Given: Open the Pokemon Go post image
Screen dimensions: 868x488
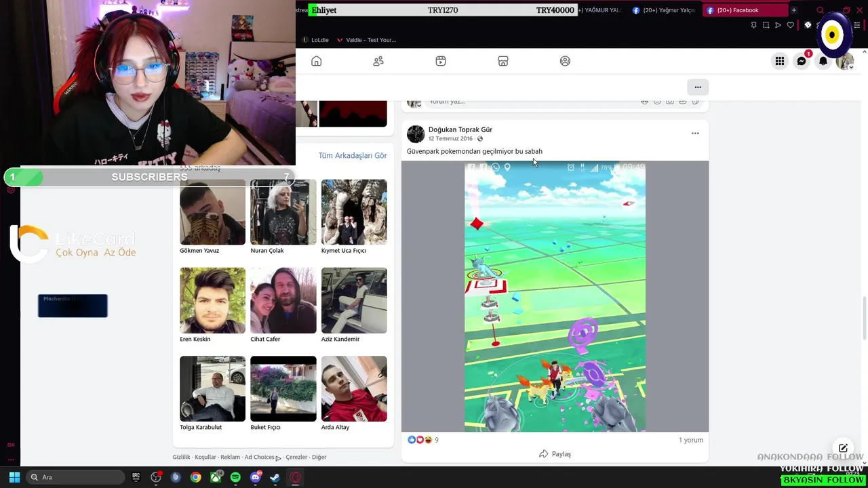Looking at the screenshot, I should (555, 296).
